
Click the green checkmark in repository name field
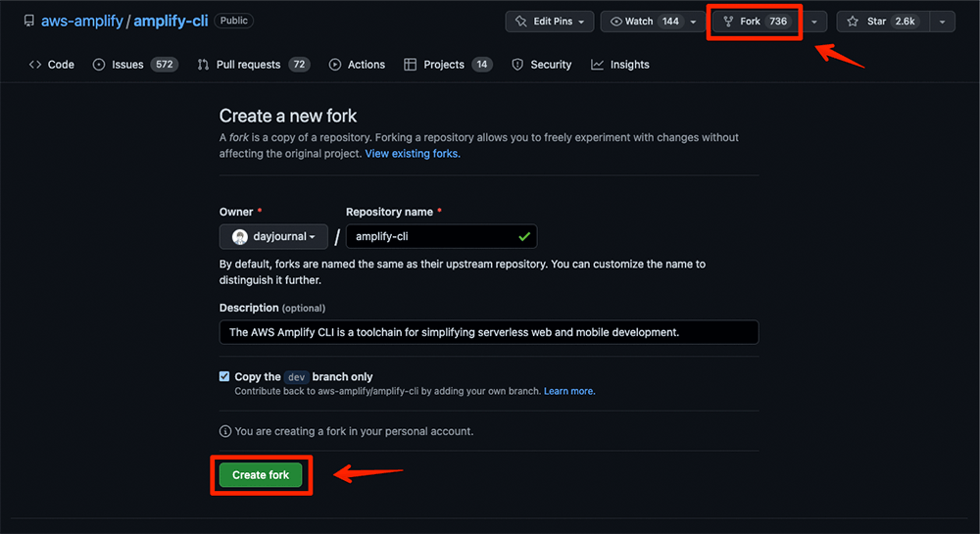[x=524, y=237]
